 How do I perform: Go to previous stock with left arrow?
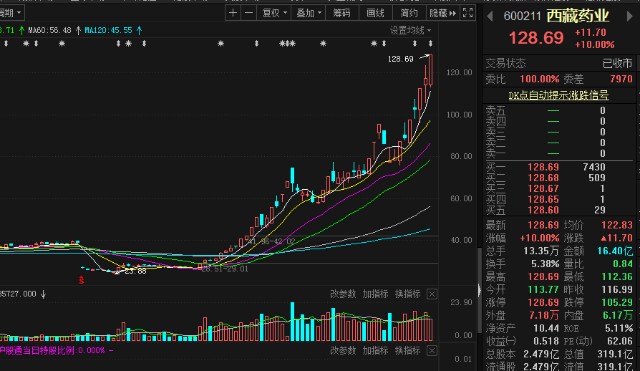pyautogui.click(x=490, y=16)
